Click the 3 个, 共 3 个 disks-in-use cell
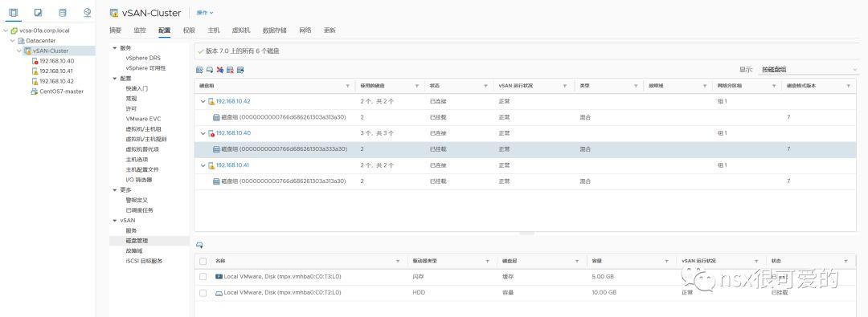The image size is (868, 317). (x=377, y=133)
